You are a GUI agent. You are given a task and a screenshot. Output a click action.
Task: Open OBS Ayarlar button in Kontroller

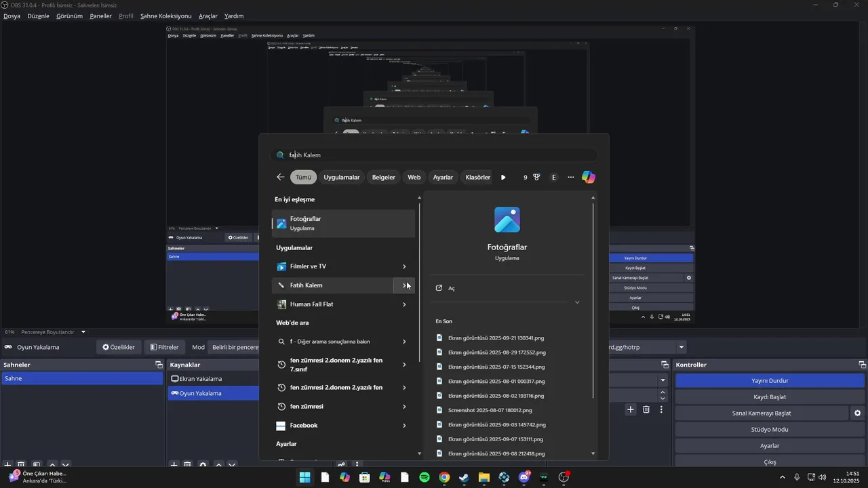point(770,446)
